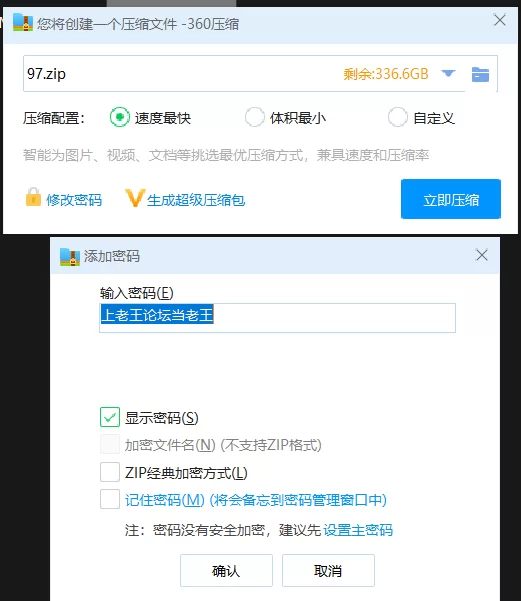Click the golden lock icon beside 修改密码
521x601 pixels.
click(x=33, y=197)
